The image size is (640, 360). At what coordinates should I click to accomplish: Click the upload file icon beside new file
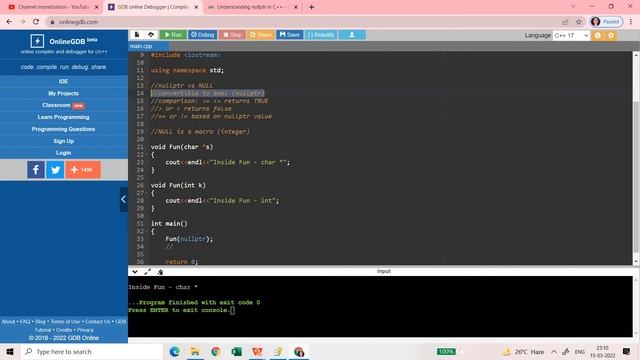pos(151,35)
